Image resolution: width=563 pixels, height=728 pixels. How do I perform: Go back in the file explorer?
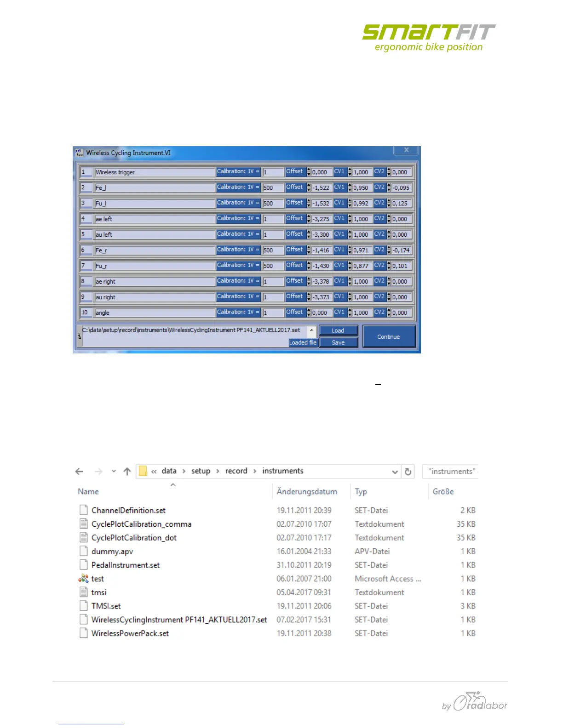[79, 471]
